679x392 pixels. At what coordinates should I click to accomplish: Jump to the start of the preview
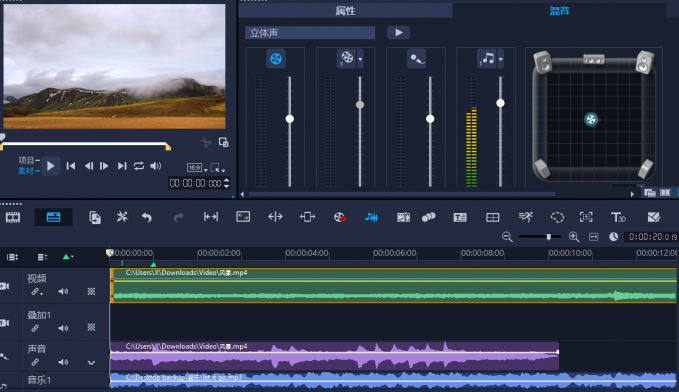[x=71, y=166]
